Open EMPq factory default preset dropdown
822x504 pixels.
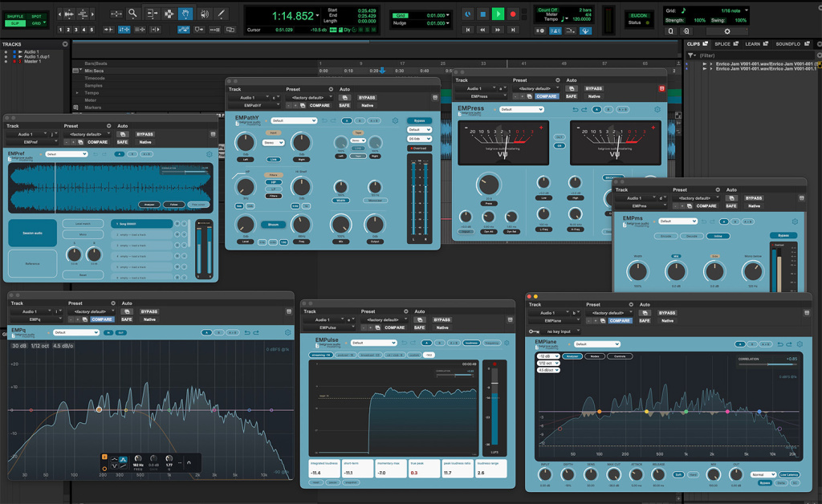(90, 311)
